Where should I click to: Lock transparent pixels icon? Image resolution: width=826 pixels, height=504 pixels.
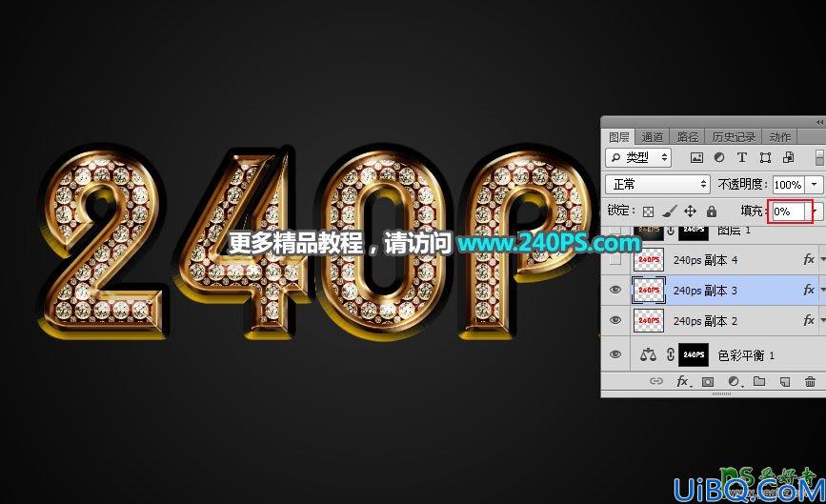(x=649, y=212)
